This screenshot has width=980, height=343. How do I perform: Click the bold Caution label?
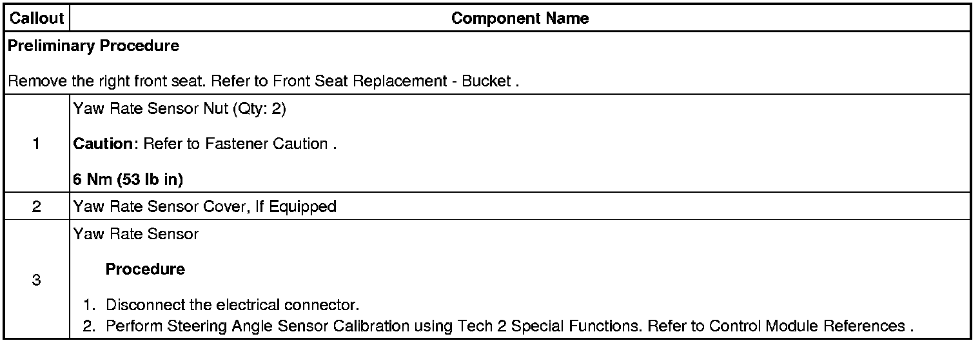(x=103, y=144)
